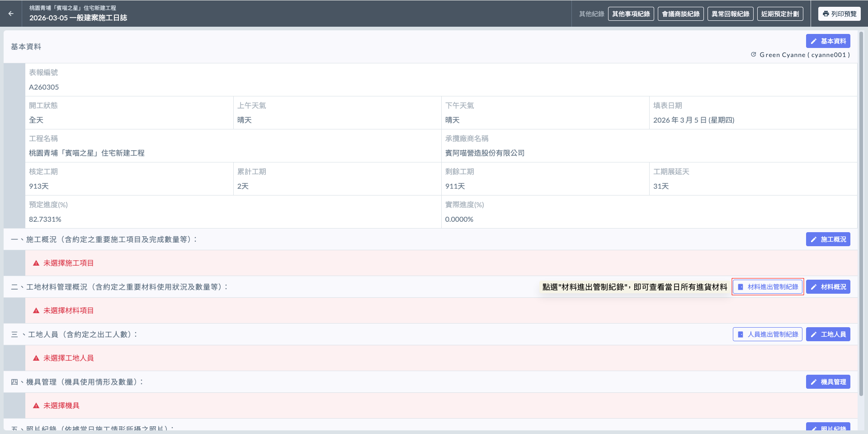The height and width of the screenshot is (434, 868).
Task: Click the 未選擇材料項目 warning row
Action: click(x=68, y=310)
